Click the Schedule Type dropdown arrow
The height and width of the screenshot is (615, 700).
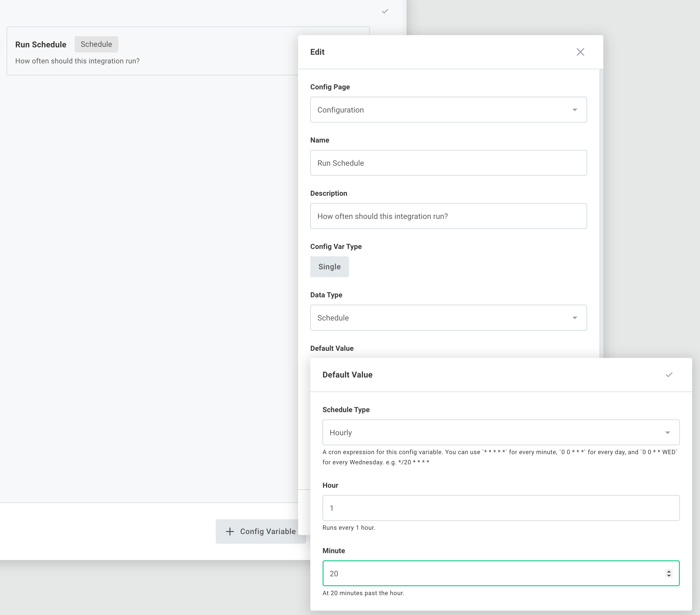point(667,433)
